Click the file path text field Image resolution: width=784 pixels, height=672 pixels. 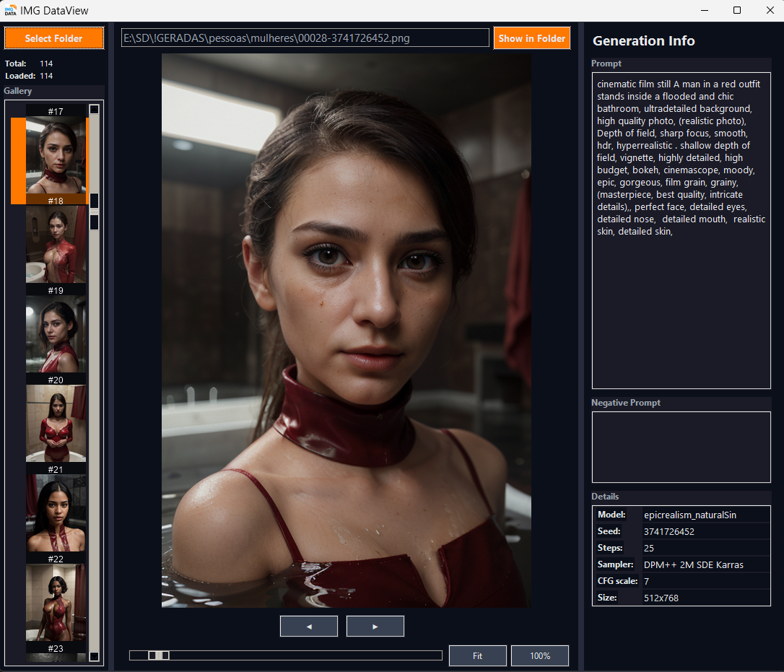305,38
